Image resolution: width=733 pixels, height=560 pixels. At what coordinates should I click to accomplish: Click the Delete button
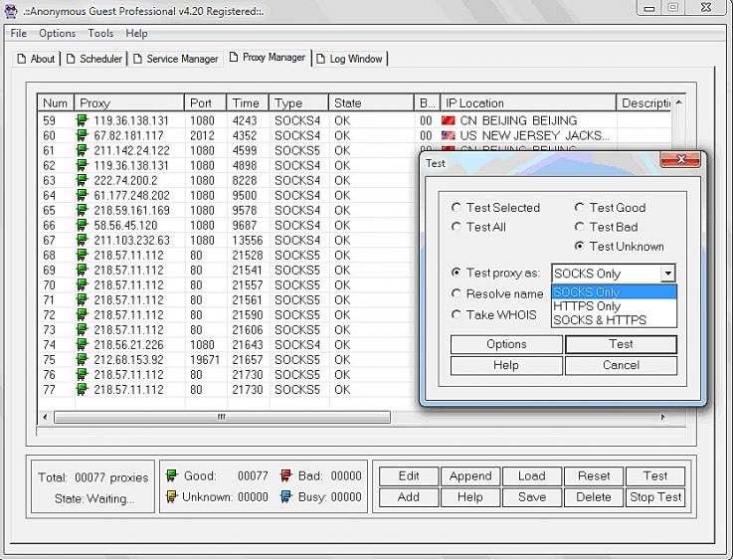594,497
